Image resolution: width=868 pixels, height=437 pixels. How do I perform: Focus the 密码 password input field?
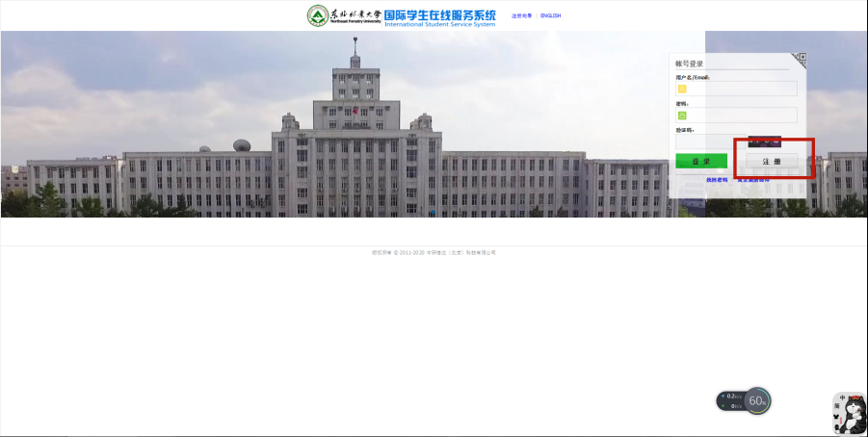pyautogui.click(x=742, y=116)
